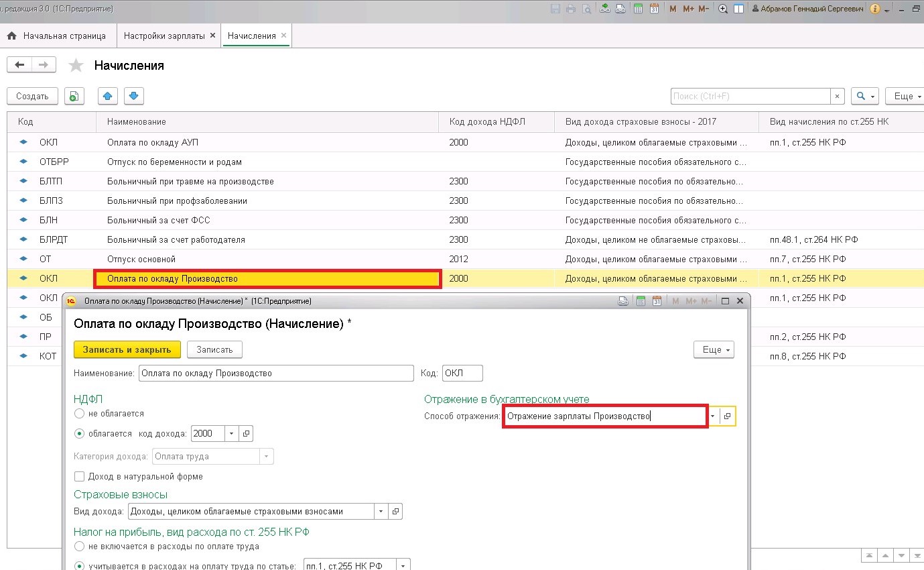Print using the main toolbar printer icon

pyautogui.click(x=571, y=9)
